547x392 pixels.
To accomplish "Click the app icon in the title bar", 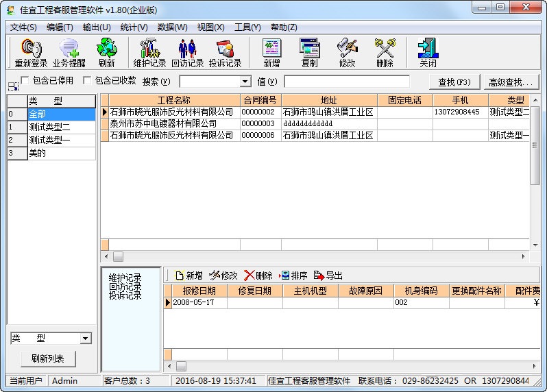I will click(x=11, y=10).
